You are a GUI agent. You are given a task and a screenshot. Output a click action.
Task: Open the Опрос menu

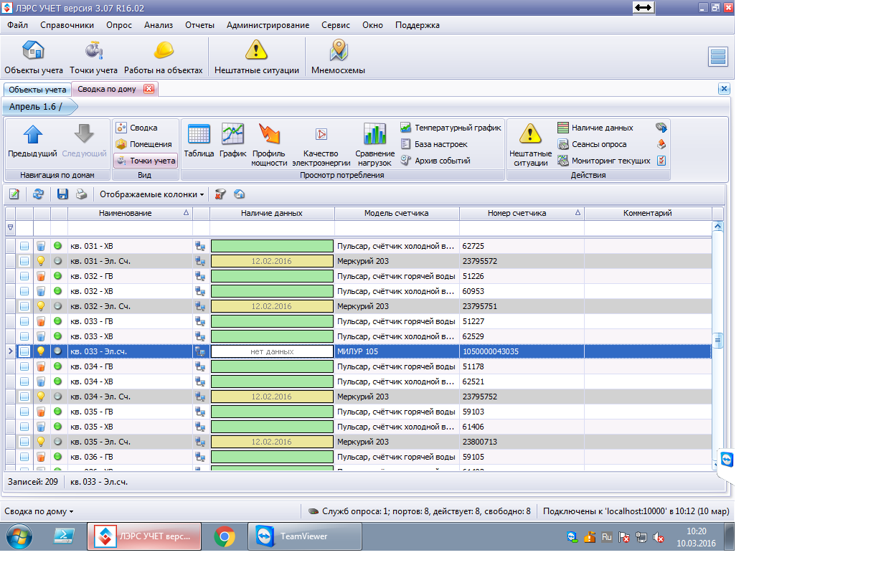click(119, 25)
